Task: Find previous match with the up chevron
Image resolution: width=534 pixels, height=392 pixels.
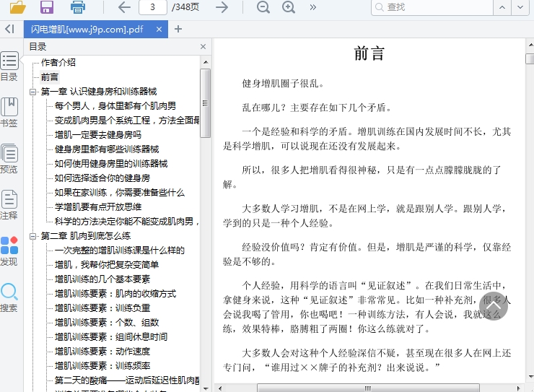Action: pyautogui.click(x=502, y=7)
